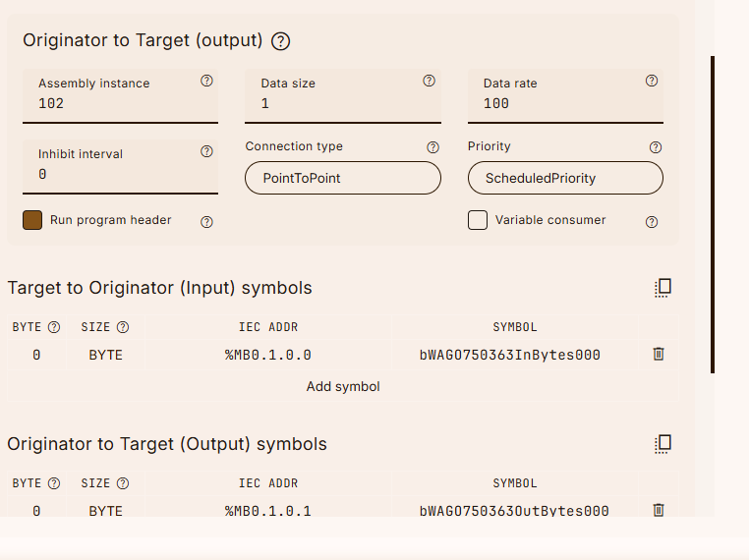The image size is (749, 560).
Task: Click Priority help icon
Action: [x=656, y=147]
